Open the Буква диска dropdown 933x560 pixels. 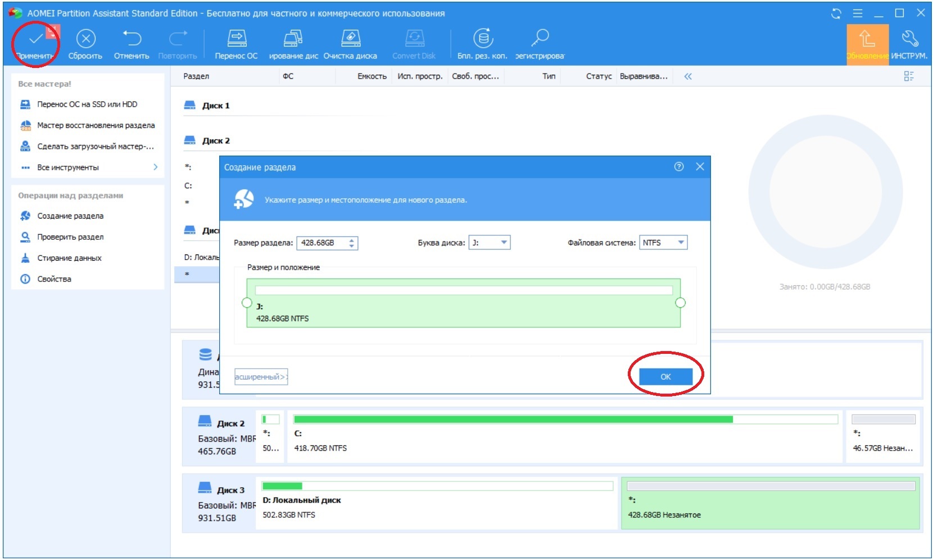(x=490, y=243)
